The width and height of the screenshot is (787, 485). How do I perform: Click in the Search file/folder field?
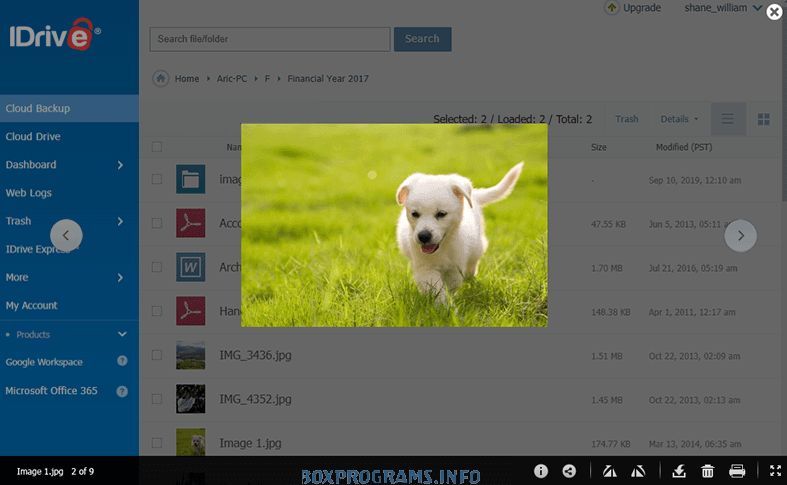pos(269,39)
